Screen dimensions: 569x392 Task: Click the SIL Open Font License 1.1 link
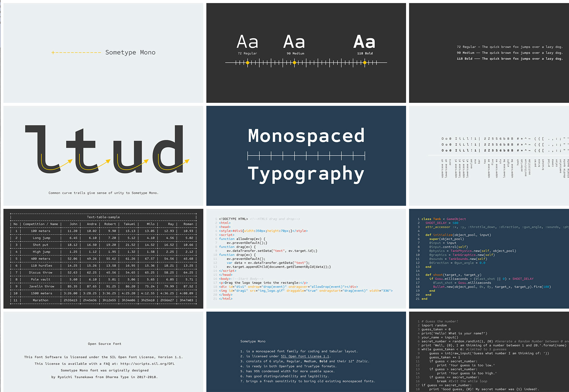(305, 356)
